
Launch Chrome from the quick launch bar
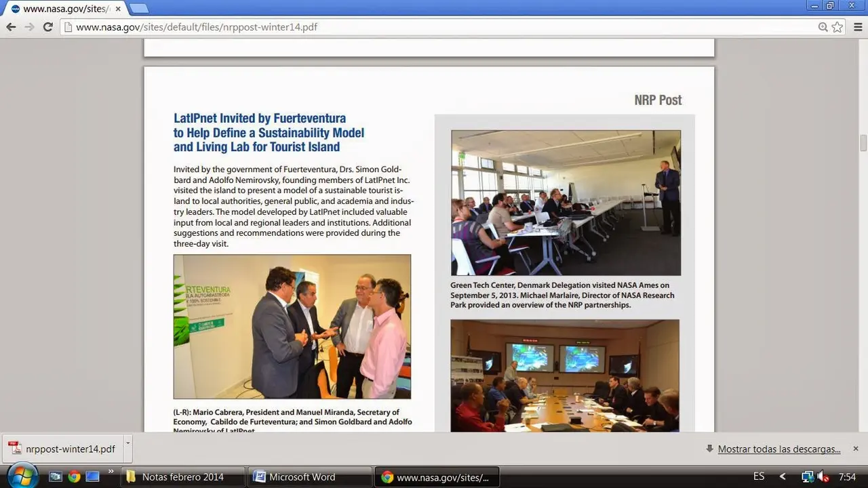coord(74,476)
